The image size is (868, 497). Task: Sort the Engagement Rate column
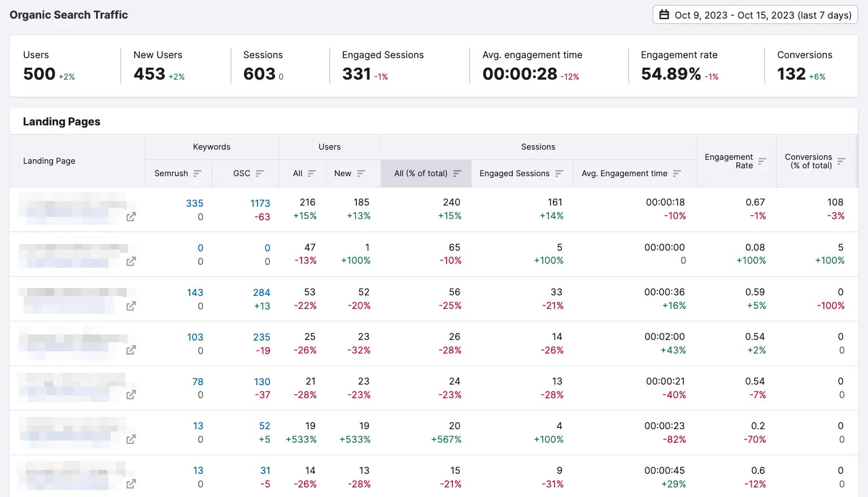click(761, 160)
